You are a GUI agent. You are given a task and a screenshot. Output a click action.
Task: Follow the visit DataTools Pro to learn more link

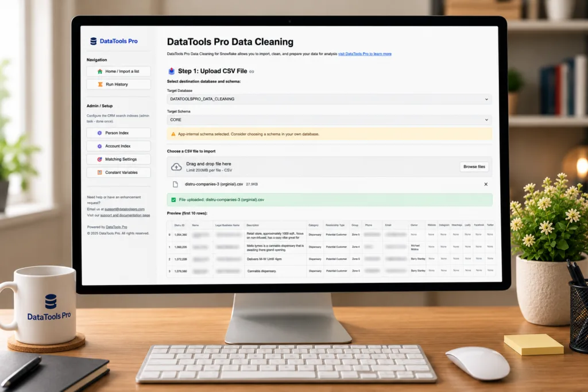365,54
